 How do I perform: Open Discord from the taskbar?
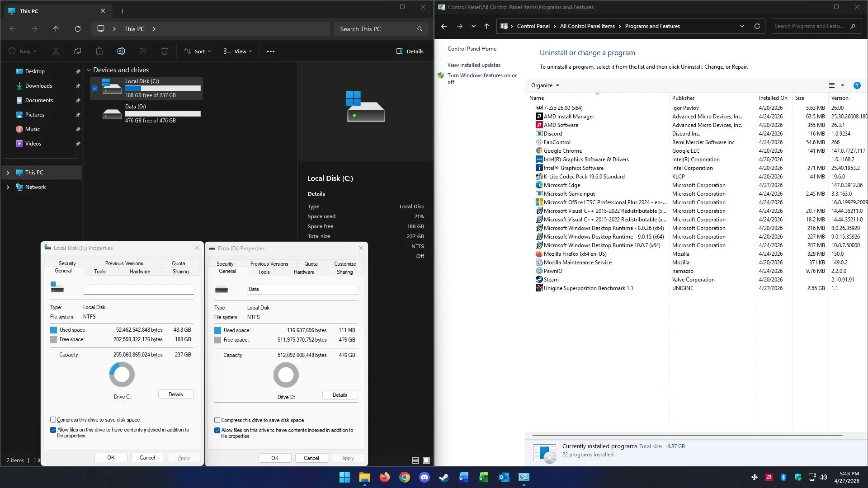pos(424,477)
